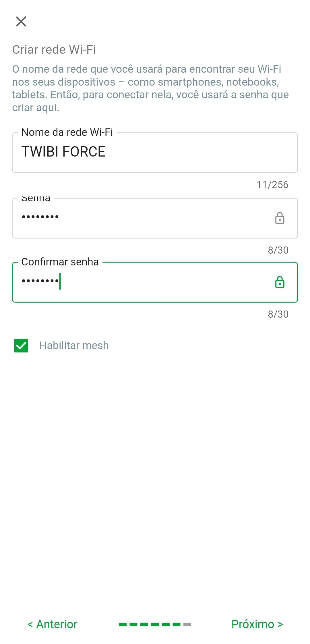This screenshot has height=644, width=310.
Task: Tap the green lock icon in Confirmar senha
Action: [x=280, y=282]
